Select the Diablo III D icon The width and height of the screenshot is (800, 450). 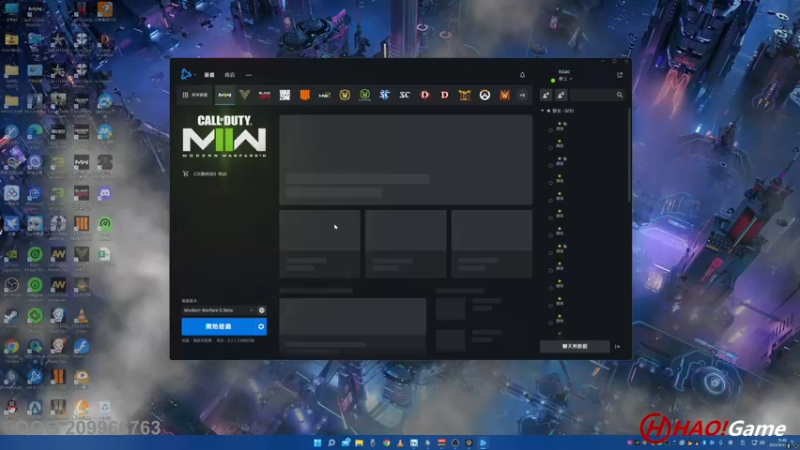pyautogui.click(x=444, y=95)
